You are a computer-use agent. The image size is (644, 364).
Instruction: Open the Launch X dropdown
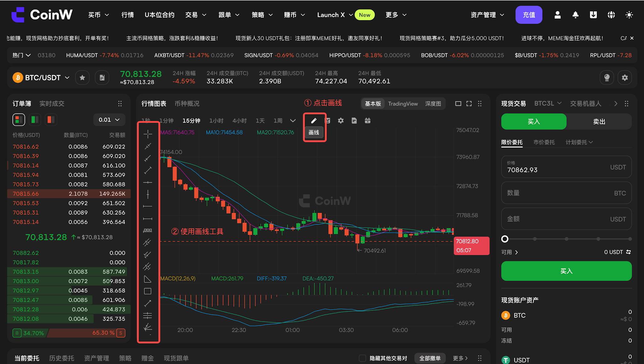335,15
